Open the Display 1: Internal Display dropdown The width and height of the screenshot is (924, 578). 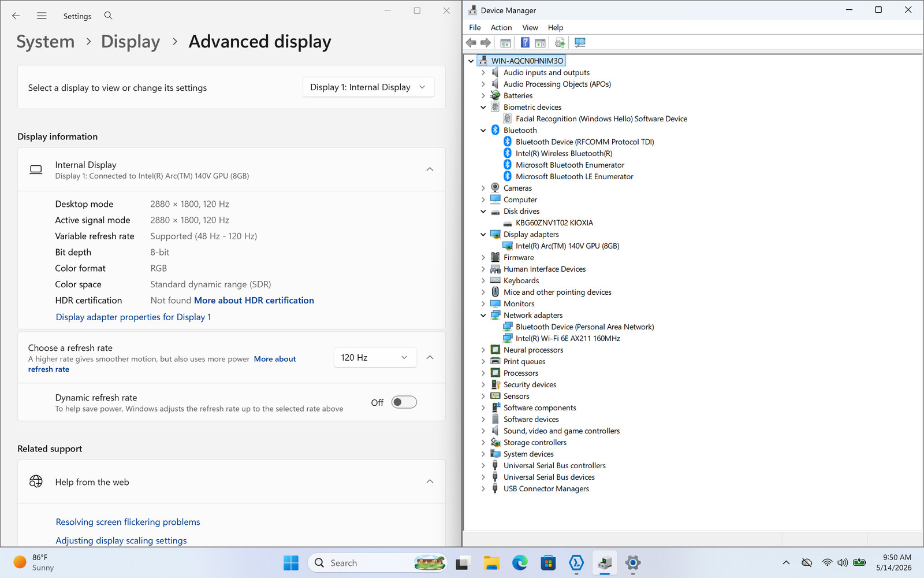368,87
